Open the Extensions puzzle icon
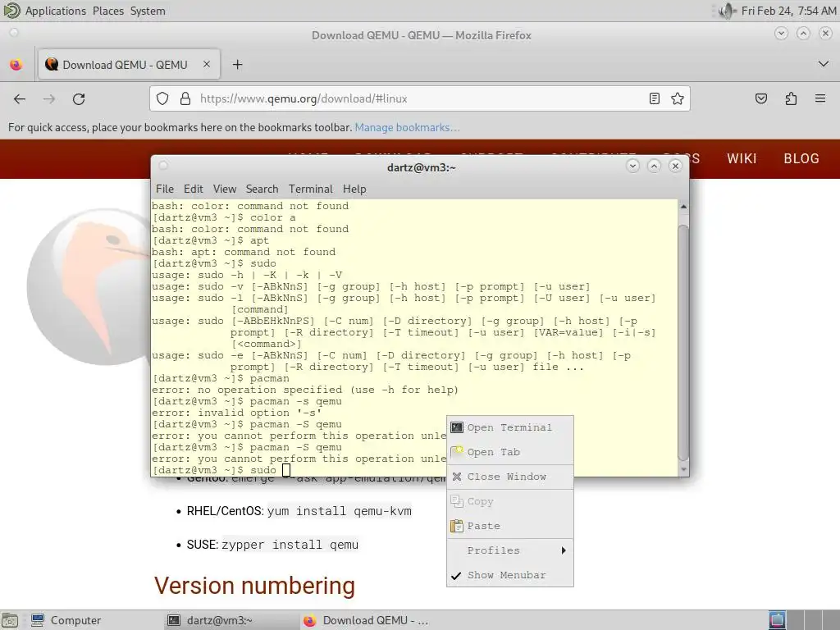 coord(791,98)
